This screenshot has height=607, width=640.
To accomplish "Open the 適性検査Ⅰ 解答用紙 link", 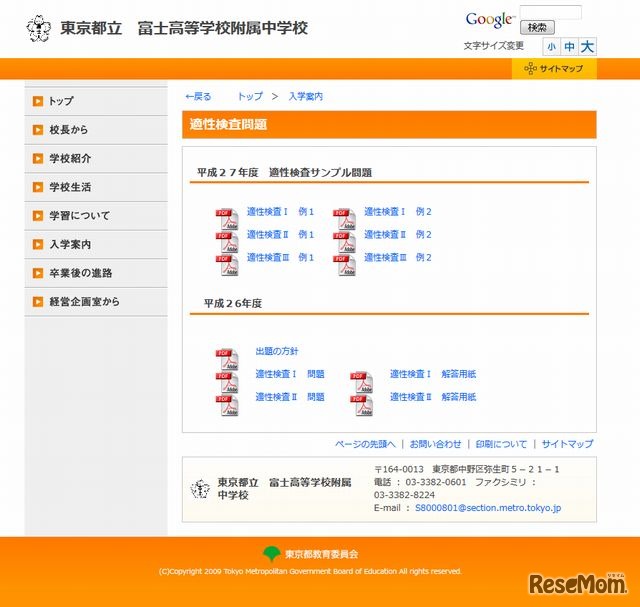I will click(x=433, y=374).
